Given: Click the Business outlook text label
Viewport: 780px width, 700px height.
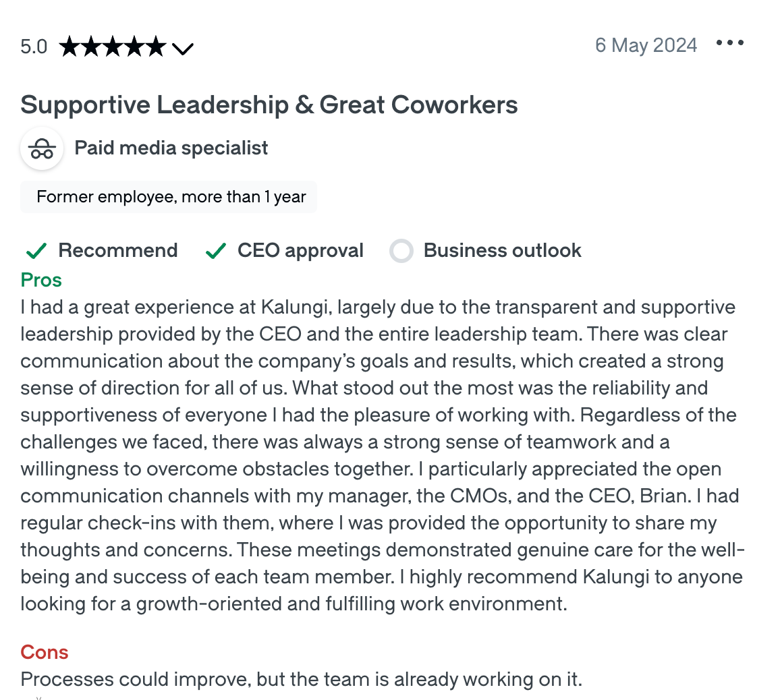Looking at the screenshot, I should 503,250.
